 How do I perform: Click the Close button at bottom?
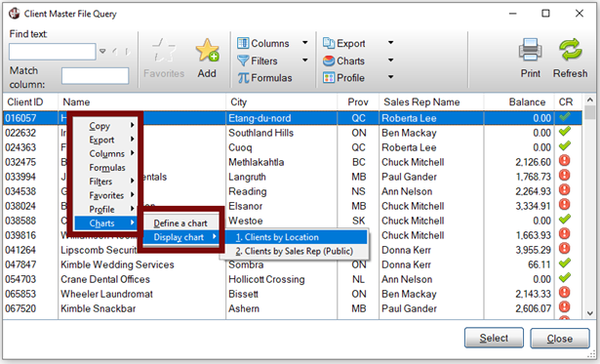[560, 339]
